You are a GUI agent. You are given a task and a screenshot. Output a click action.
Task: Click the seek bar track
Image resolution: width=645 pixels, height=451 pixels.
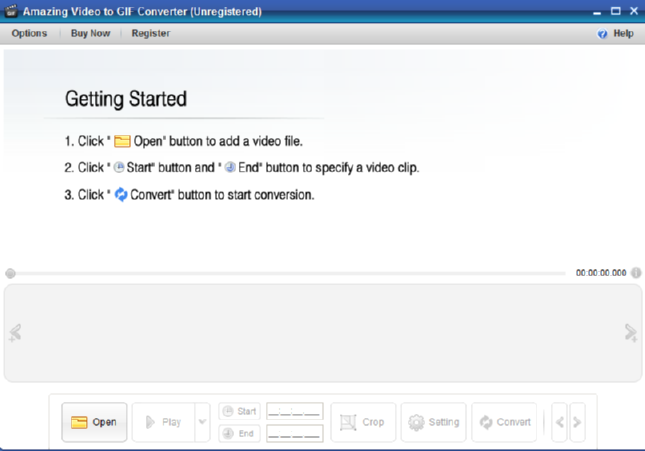point(290,273)
